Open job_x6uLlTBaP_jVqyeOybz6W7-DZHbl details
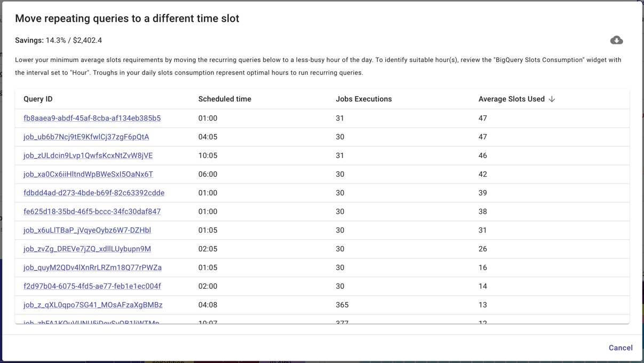This screenshot has height=363, width=644. click(86, 230)
